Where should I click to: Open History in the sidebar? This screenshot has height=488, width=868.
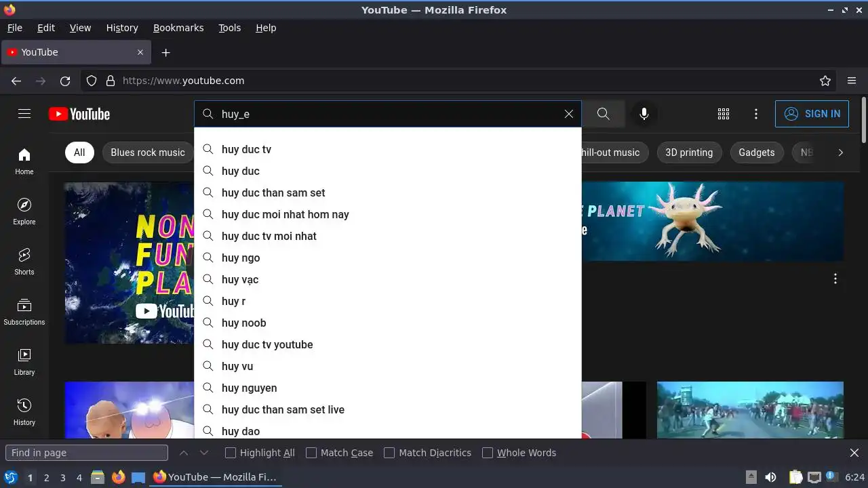tap(24, 412)
